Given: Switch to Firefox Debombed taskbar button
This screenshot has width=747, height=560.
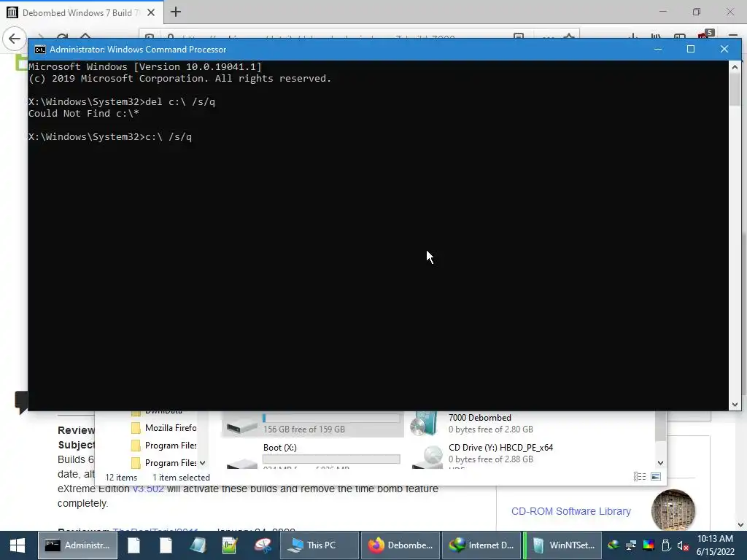Looking at the screenshot, I should click(x=400, y=545).
